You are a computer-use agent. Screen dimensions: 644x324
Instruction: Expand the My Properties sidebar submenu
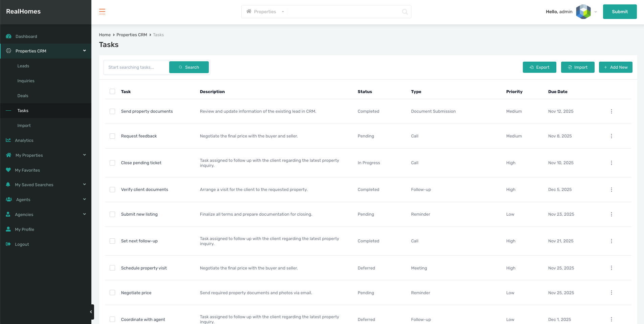point(84,155)
